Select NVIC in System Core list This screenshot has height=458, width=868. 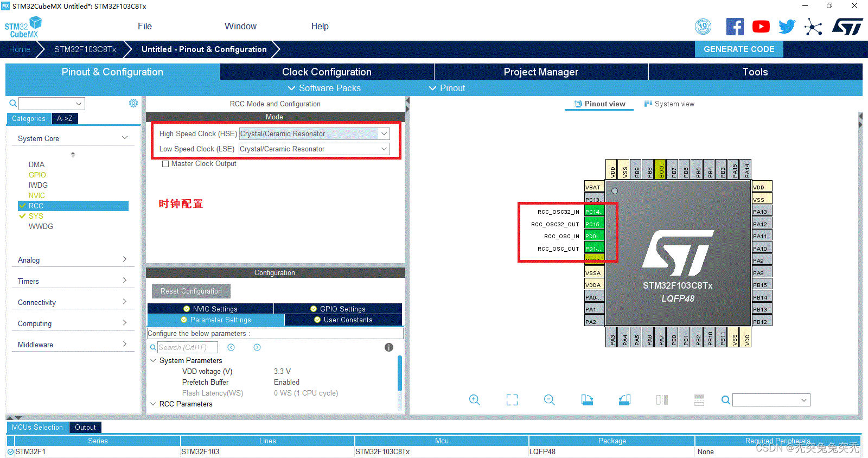(37, 195)
